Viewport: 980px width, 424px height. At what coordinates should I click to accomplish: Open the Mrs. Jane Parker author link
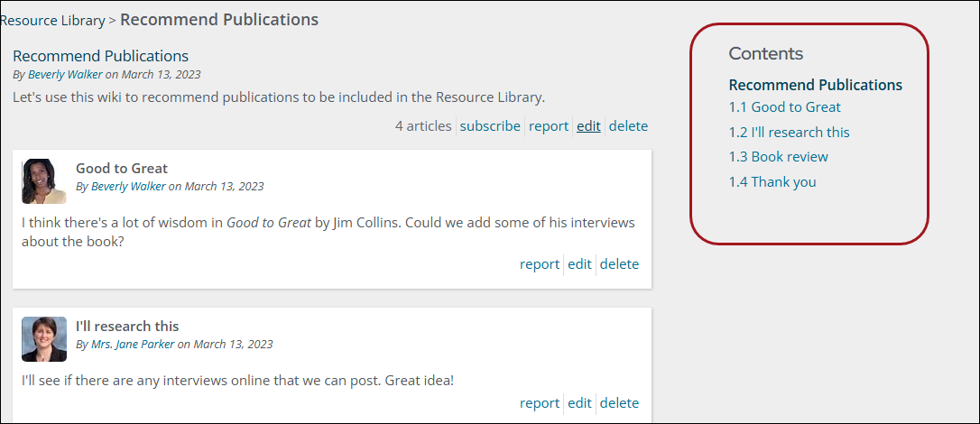pyautogui.click(x=133, y=344)
